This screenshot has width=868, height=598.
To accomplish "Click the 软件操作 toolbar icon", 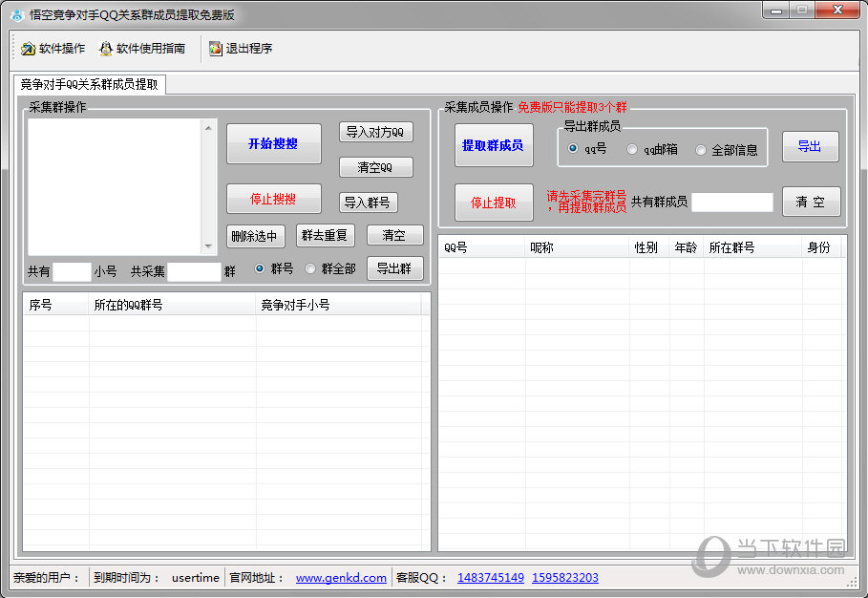I will 28,49.
